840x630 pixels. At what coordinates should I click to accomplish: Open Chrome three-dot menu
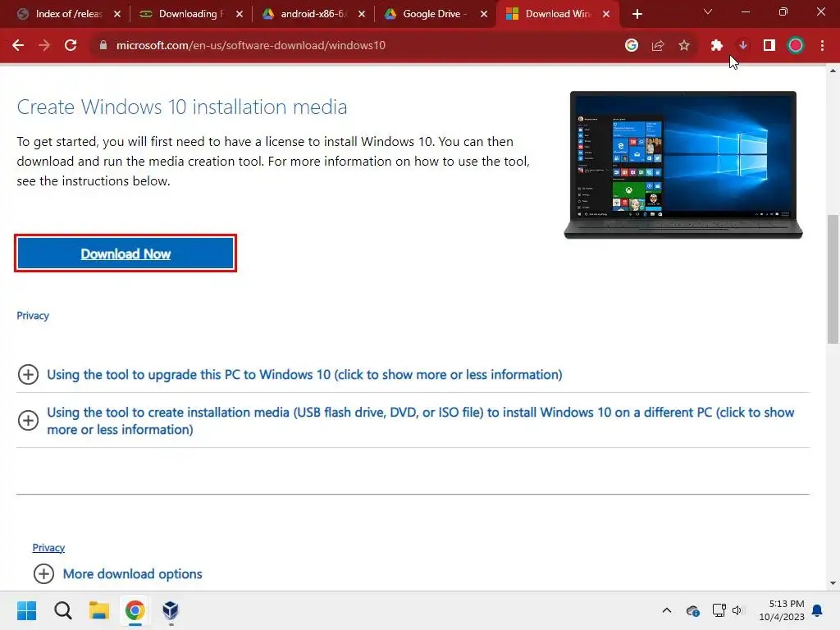tap(822, 46)
